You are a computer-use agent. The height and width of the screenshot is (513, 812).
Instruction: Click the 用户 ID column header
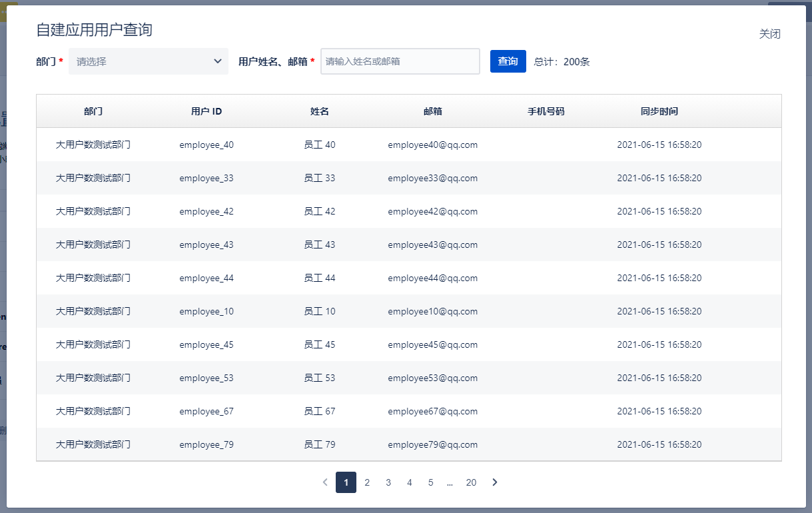pos(206,111)
